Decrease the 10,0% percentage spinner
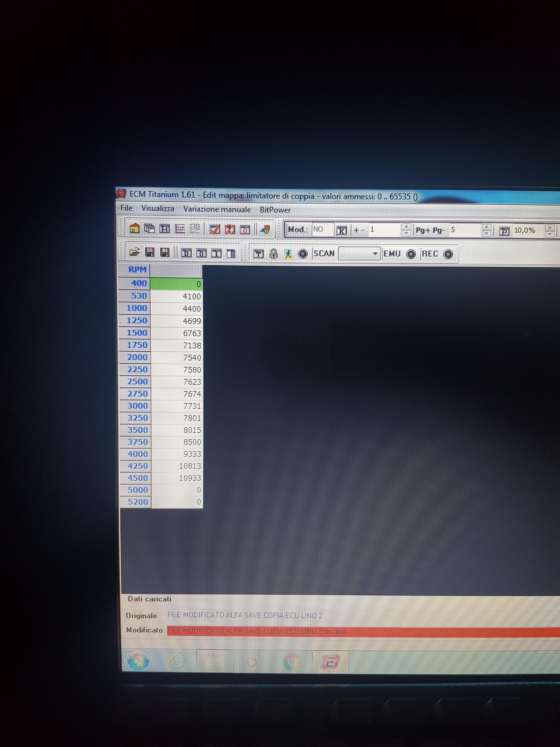The image size is (560, 747). [x=550, y=234]
